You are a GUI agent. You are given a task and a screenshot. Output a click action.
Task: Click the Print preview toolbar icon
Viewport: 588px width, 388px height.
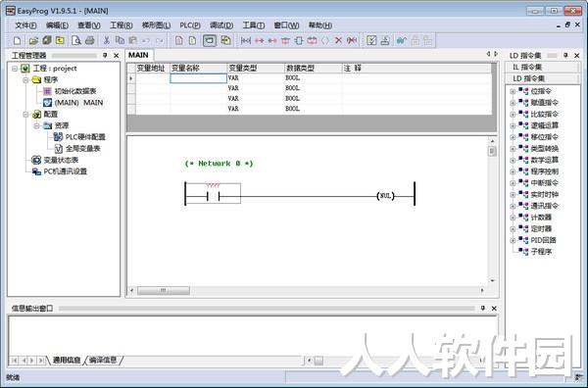(76, 40)
